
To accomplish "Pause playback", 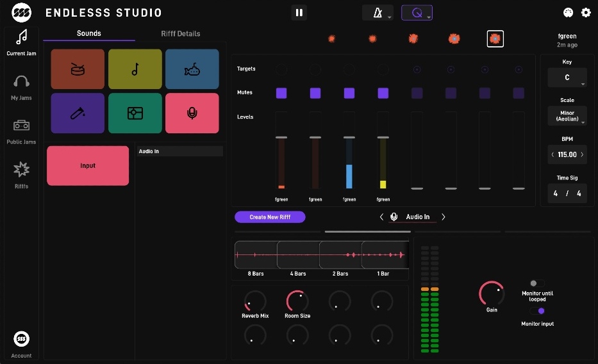I will click(x=299, y=13).
